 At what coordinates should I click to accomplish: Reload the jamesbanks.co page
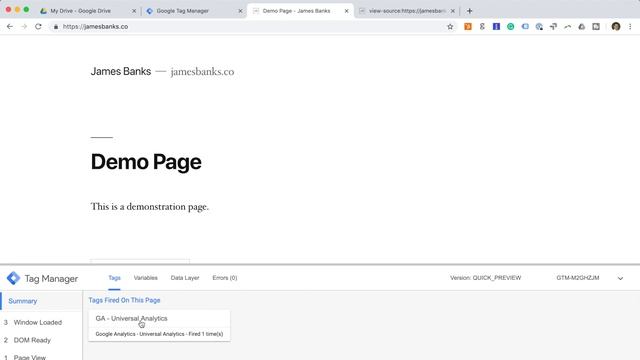38,27
